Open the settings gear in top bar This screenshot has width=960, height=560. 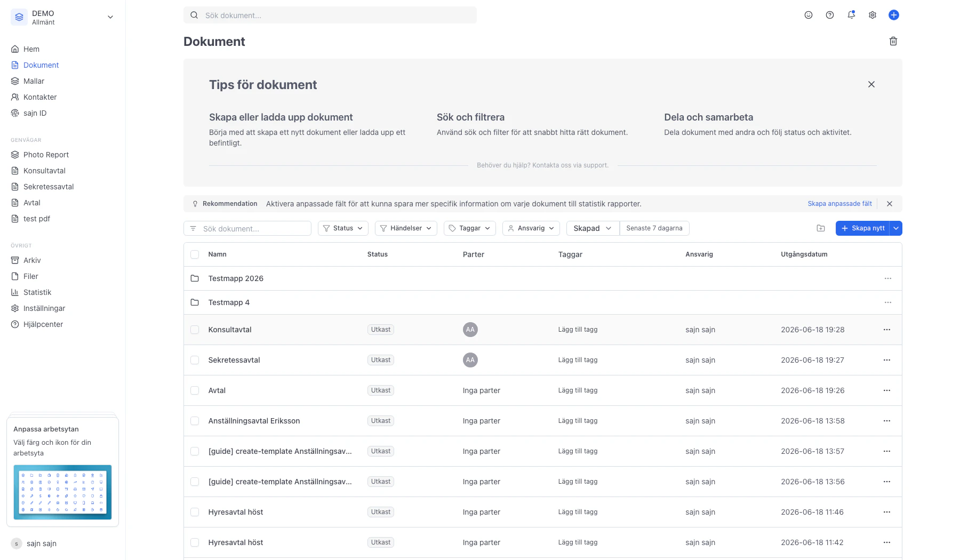tap(873, 15)
